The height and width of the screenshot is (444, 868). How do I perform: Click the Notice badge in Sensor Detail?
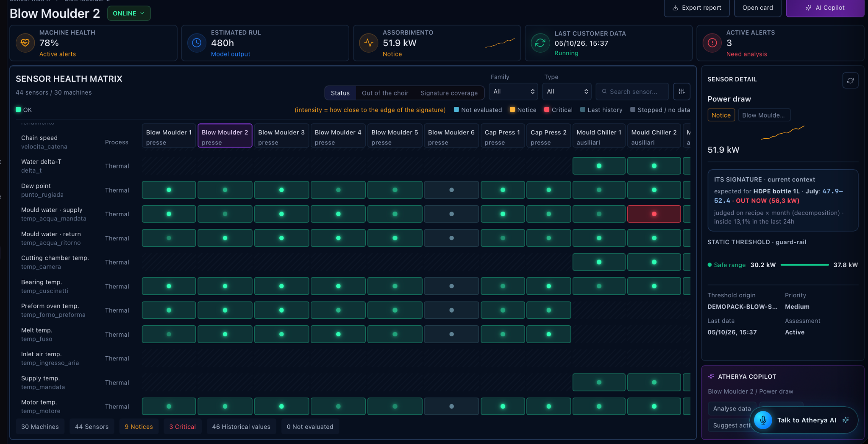pyautogui.click(x=721, y=115)
